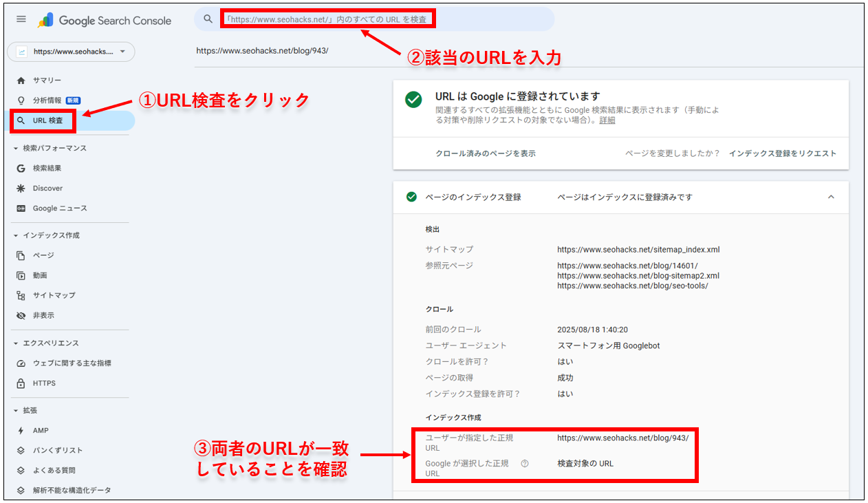Click the Discover asterisk icon
The height and width of the screenshot is (503, 868).
tap(21, 188)
